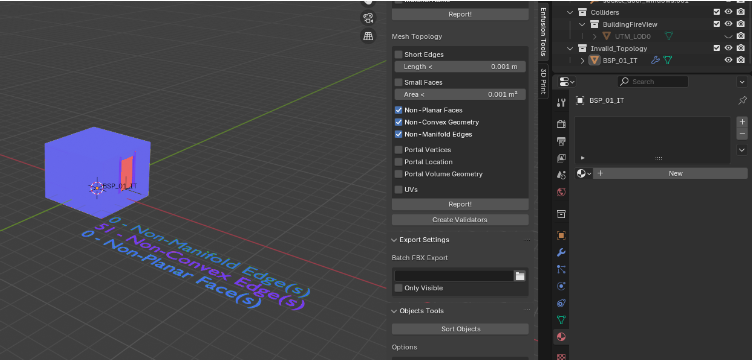The width and height of the screenshot is (752, 360).
Task: Pin the BSP_01_IT properties context
Action: click(742, 100)
